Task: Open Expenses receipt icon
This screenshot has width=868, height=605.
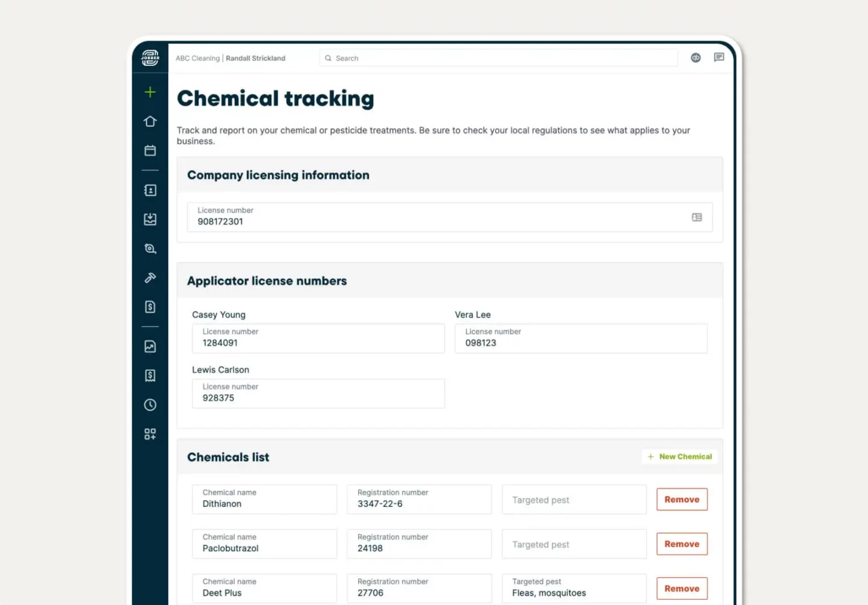Action: pos(150,375)
